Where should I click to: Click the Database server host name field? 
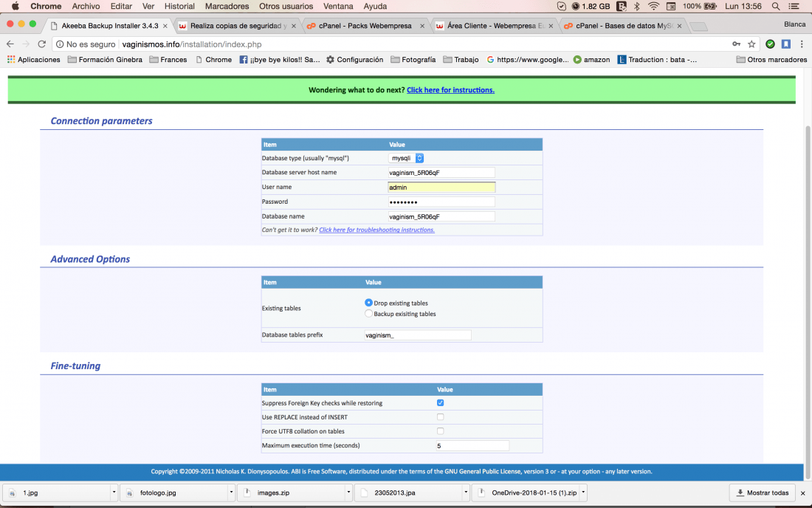(441, 173)
